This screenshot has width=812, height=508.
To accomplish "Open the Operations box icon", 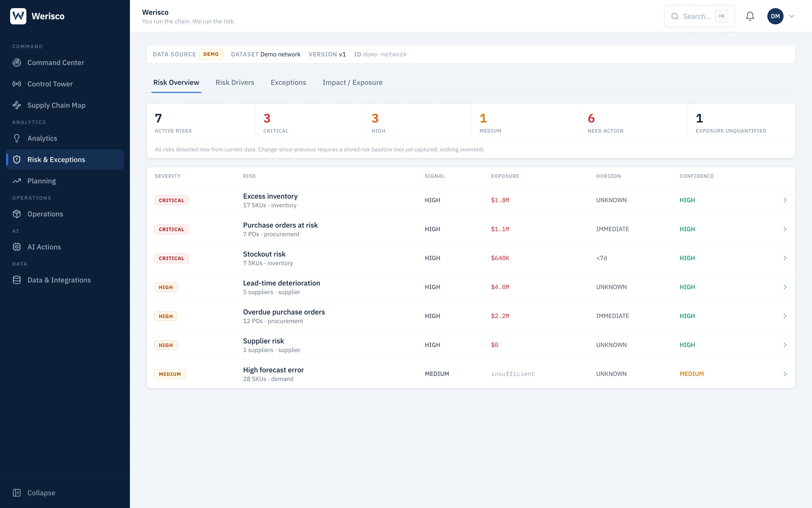I will (17, 214).
